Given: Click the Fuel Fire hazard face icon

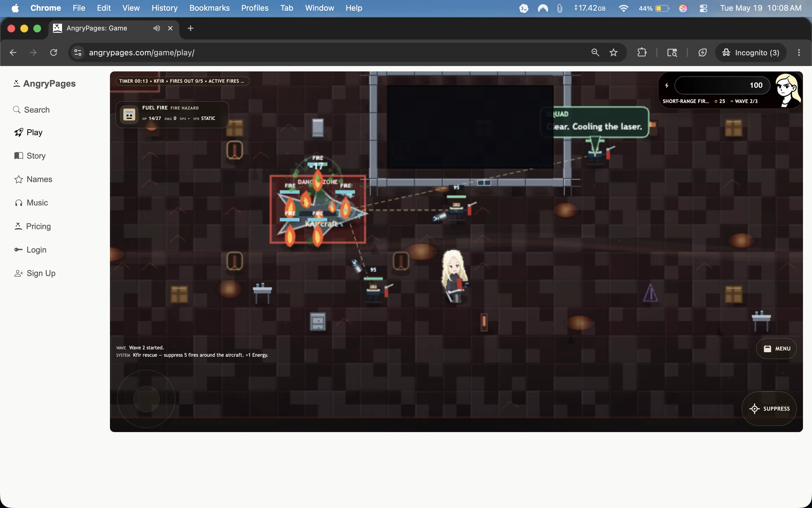Looking at the screenshot, I should pos(129,115).
